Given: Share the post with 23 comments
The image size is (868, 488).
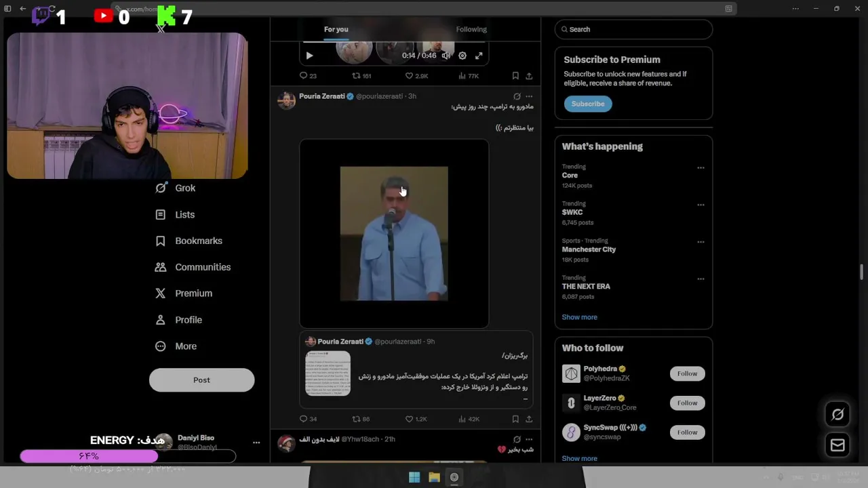Looking at the screenshot, I should click(x=529, y=76).
